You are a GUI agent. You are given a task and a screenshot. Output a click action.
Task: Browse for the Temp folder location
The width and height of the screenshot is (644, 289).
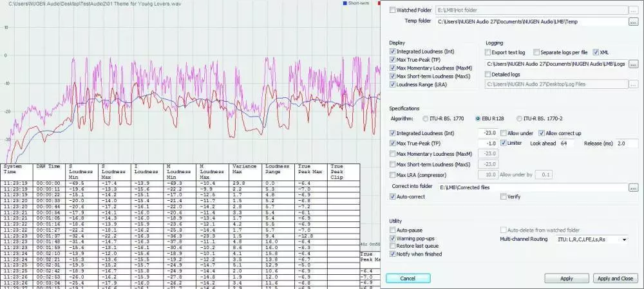[x=633, y=22]
